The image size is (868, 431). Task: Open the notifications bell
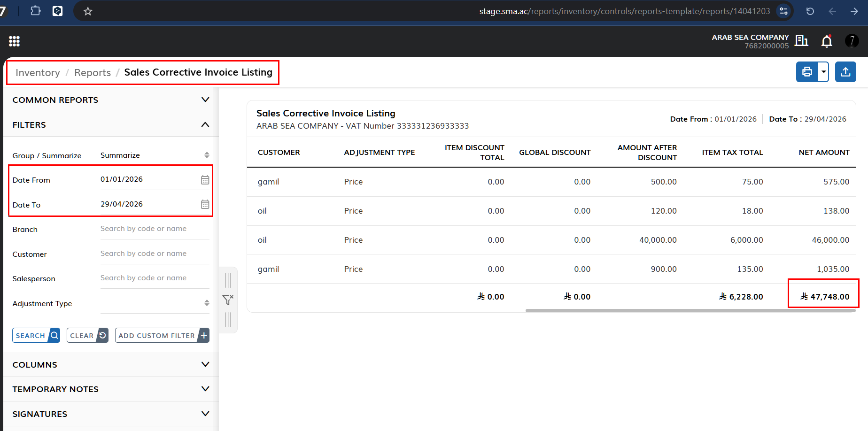(x=827, y=41)
